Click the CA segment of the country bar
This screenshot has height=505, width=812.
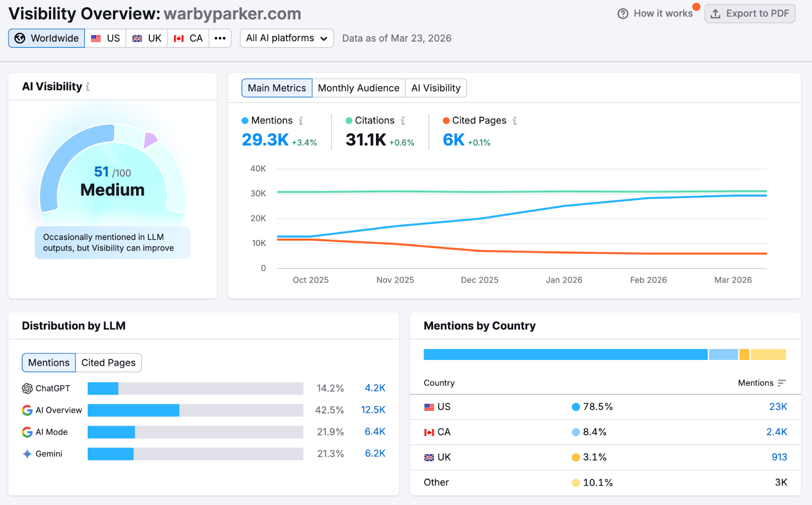pyautogui.click(x=722, y=354)
